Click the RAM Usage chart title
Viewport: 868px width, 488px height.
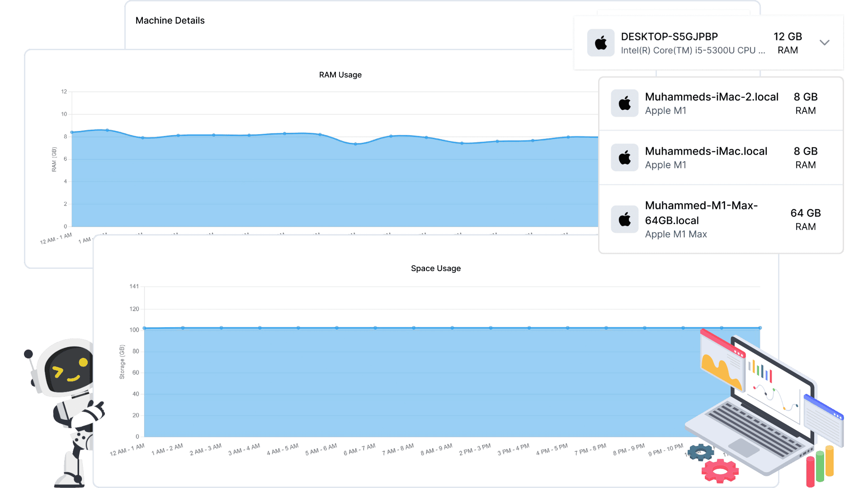(x=340, y=75)
